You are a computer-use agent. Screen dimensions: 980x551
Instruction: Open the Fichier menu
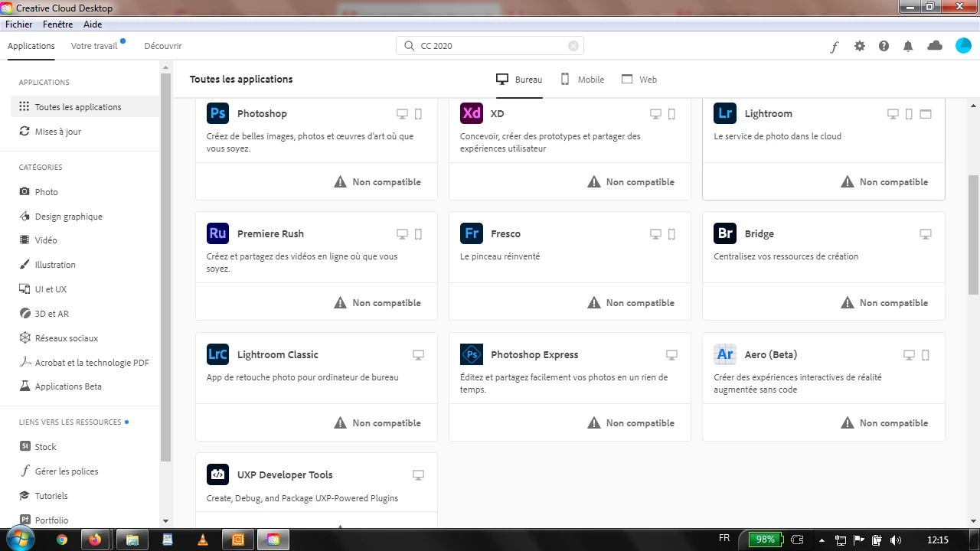coord(19,24)
